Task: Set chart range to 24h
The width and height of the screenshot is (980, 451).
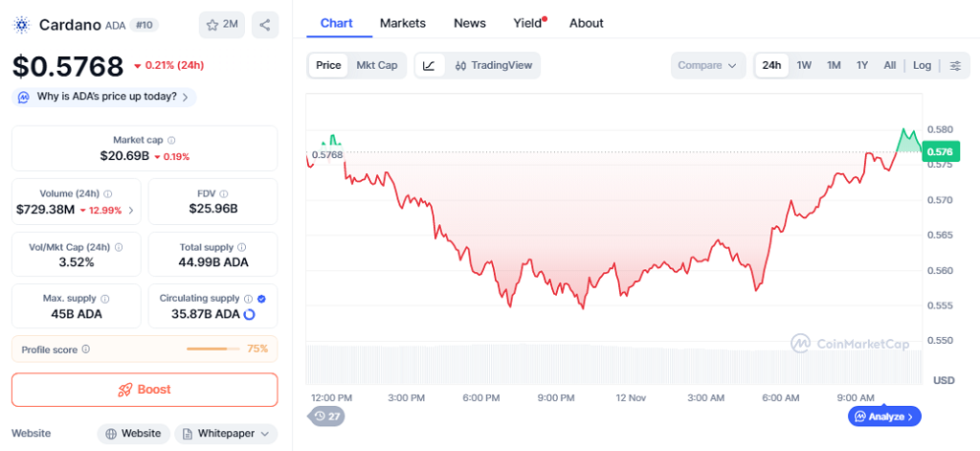Action: pyautogui.click(x=772, y=66)
